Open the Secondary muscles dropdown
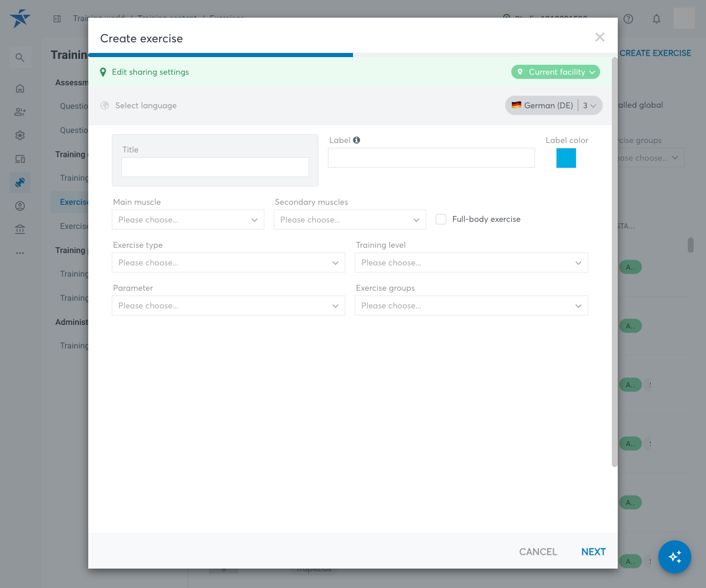 350,220
